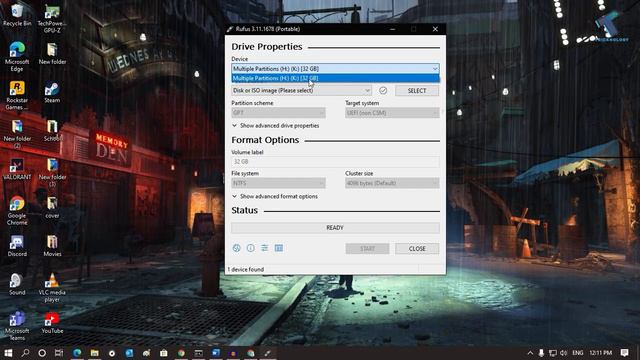Click the SELECT button
This screenshot has height=360, width=640.
[417, 91]
